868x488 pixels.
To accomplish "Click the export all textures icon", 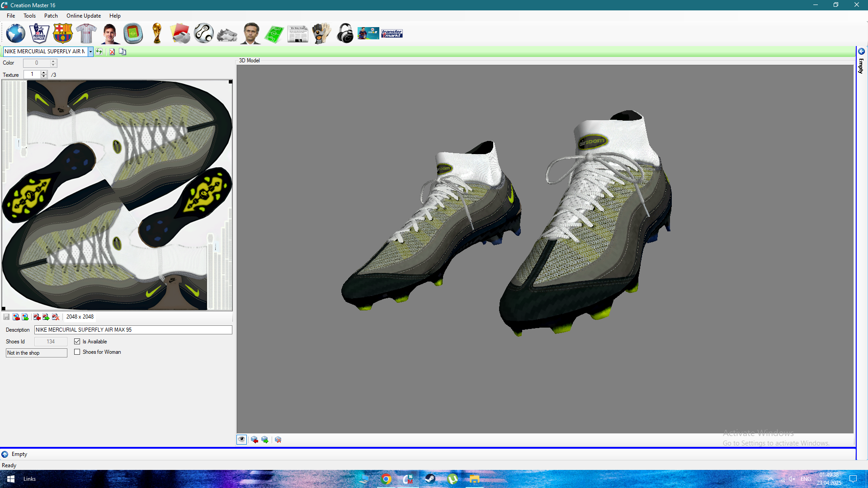I will [x=46, y=317].
